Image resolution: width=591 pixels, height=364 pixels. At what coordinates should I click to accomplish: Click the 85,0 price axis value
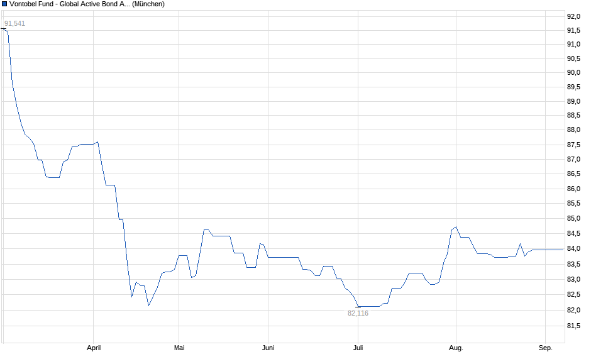click(x=573, y=219)
